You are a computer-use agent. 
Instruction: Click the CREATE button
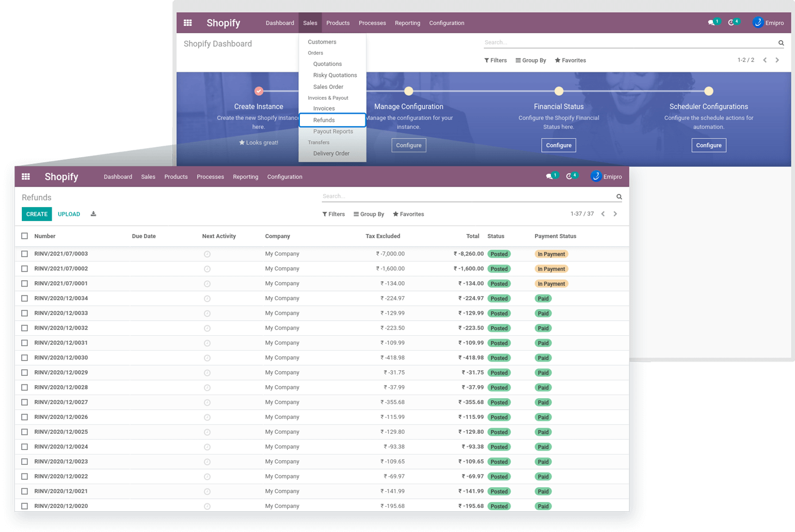coord(37,214)
